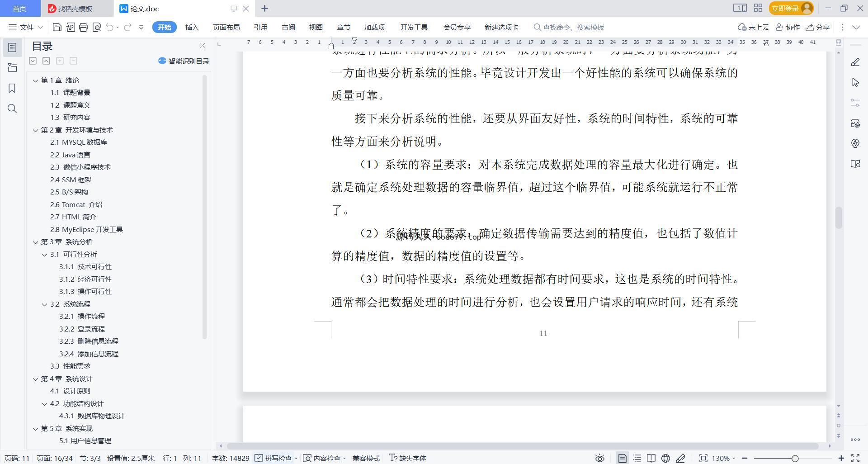
Task: Click the Redo arrow icon
Action: point(127,27)
